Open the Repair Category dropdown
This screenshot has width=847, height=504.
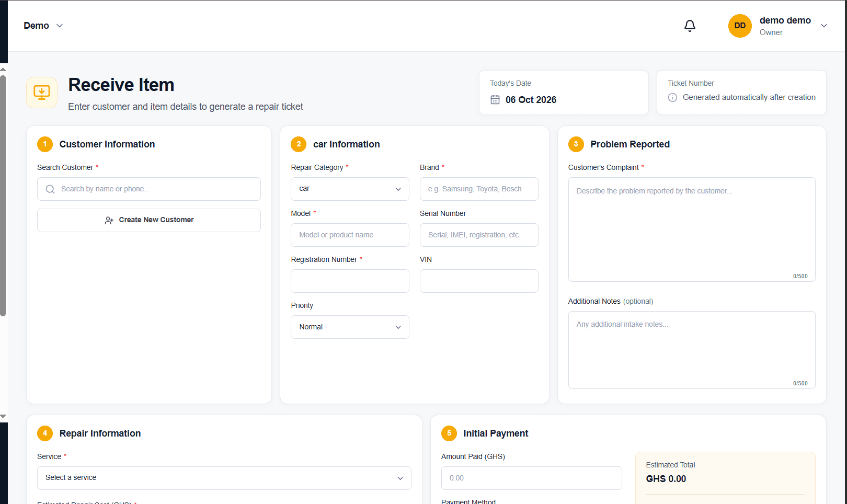coord(350,189)
